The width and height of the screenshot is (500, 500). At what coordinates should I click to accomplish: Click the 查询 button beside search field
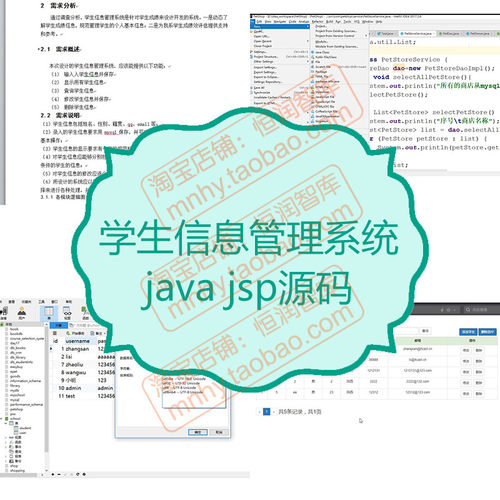pyautogui.click(x=425, y=331)
